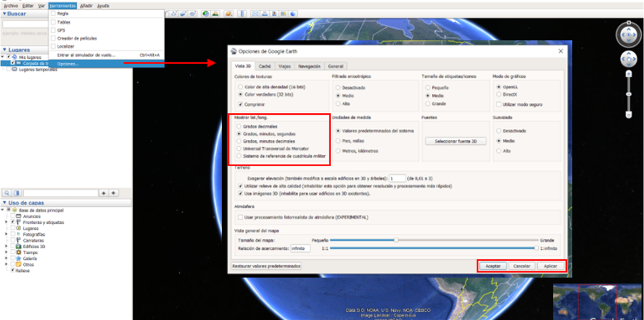Select Grados decimales radio button
The width and height of the screenshot is (644, 320).
(x=239, y=126)
